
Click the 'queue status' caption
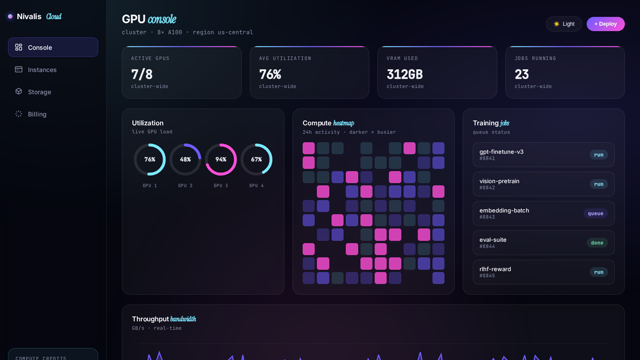(491, 132)
